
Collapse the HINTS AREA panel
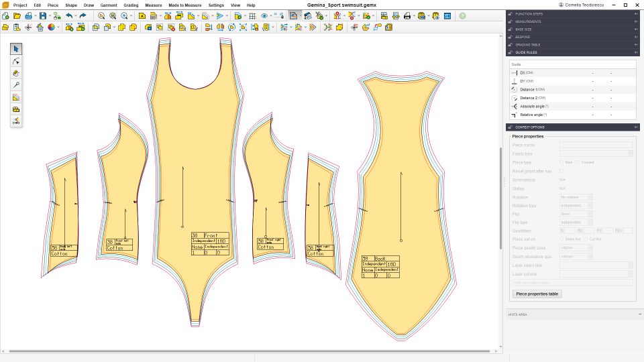(x=640, y=314)
